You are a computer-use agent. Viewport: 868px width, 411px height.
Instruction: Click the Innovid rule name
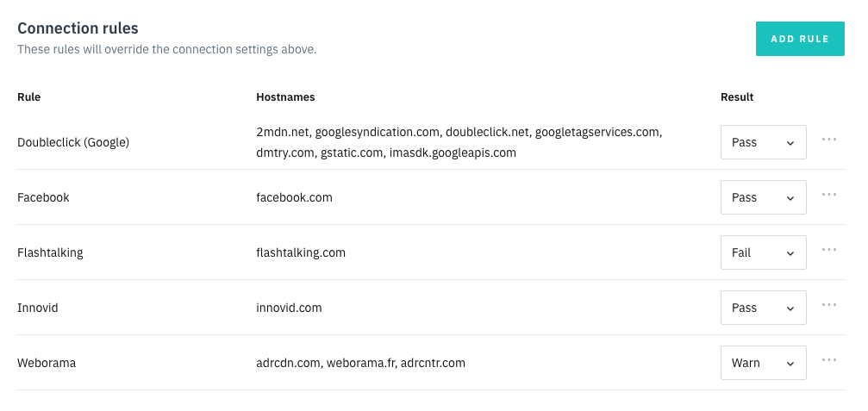(x=38, y=308)
